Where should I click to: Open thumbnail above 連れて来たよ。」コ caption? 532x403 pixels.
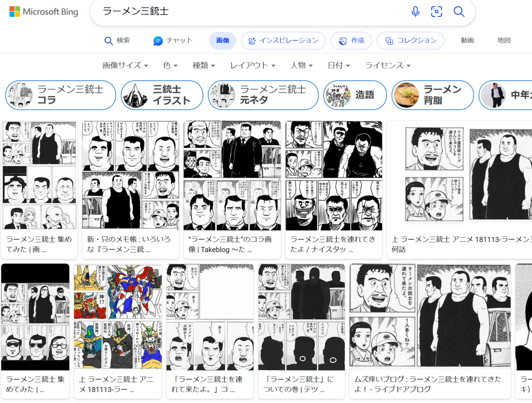pos(210,317)
